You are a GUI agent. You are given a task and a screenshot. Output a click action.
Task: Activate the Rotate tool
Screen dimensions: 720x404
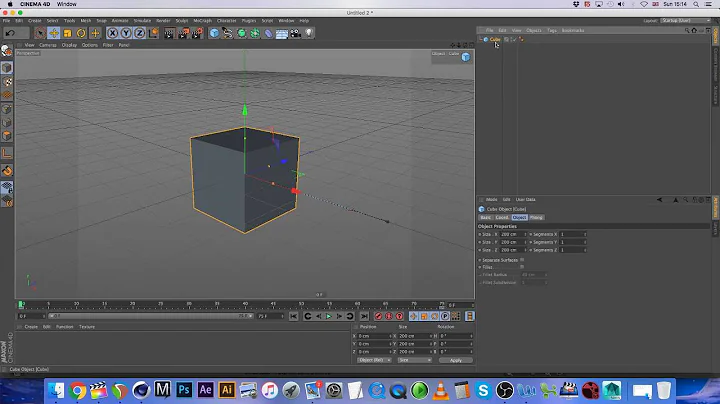(81, 33)
